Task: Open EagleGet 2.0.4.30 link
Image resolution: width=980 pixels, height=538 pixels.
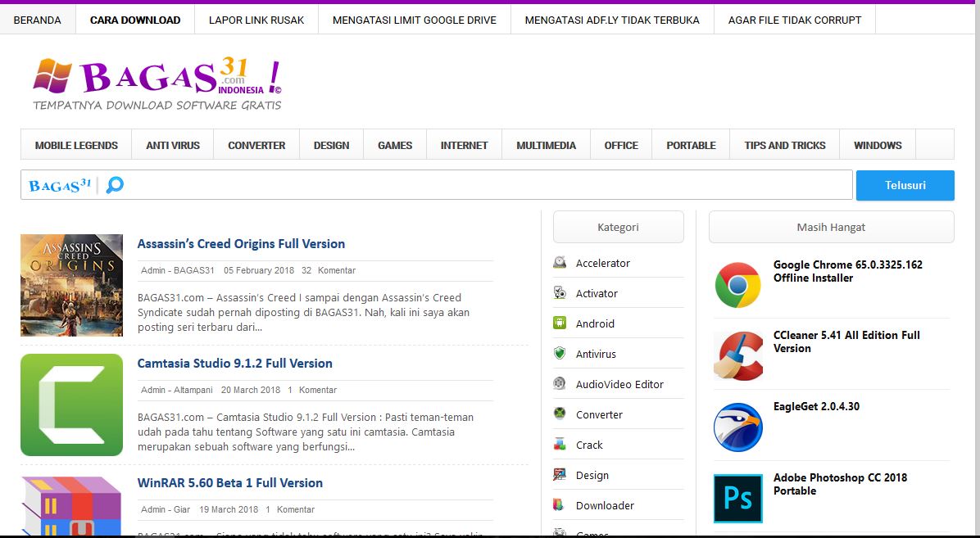Action: [816, 406]
